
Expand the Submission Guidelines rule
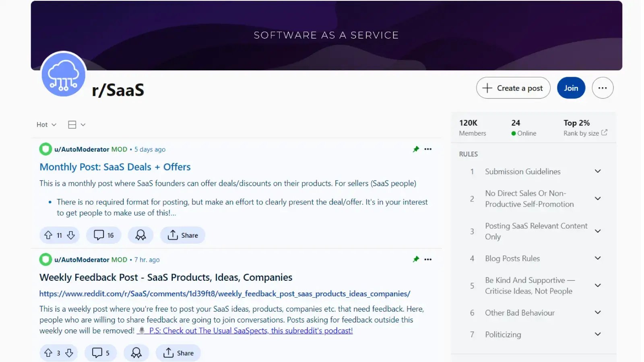pyautogui.click(x=598, y=171)
